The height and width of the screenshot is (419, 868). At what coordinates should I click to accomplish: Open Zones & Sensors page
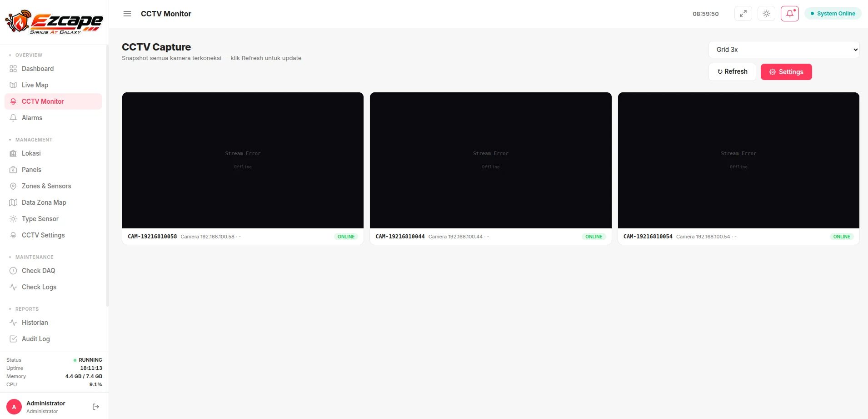[x=53, y=186]
